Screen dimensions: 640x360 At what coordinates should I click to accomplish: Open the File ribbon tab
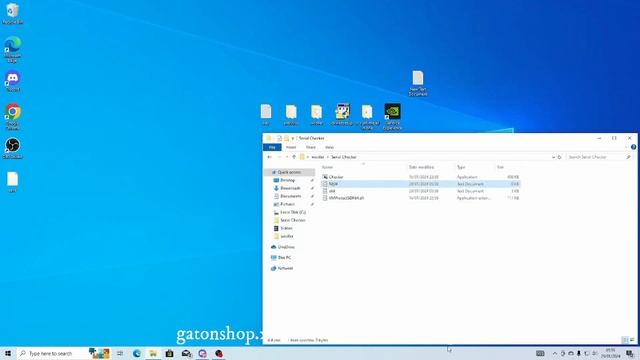(272, 147)
